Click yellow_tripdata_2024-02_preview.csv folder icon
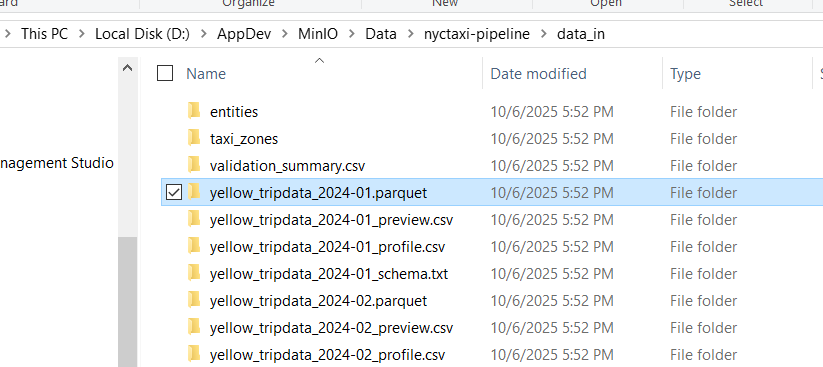823x367 pixels. [194, 328]
